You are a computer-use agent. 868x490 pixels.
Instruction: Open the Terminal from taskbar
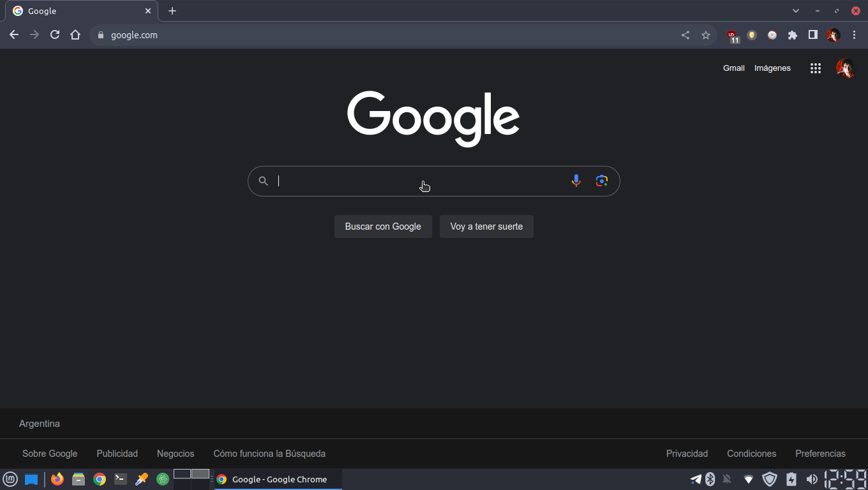click(121, 479)
